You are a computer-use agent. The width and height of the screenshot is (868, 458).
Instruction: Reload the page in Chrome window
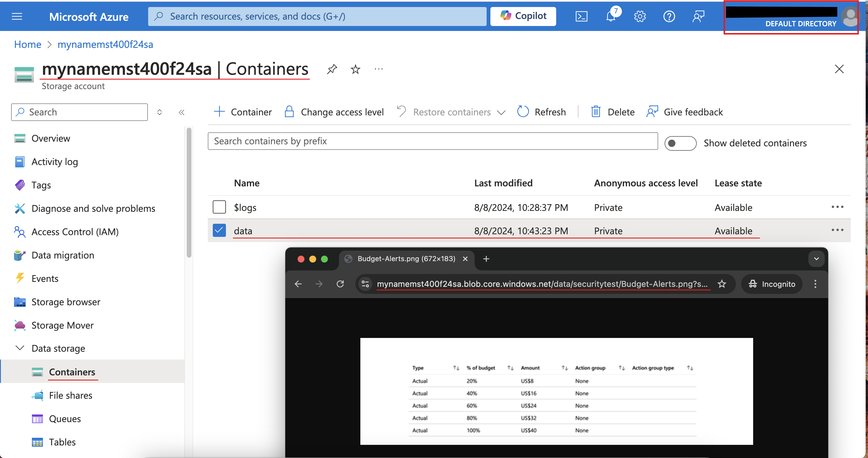pyautogui.click(x=340, y=284)
